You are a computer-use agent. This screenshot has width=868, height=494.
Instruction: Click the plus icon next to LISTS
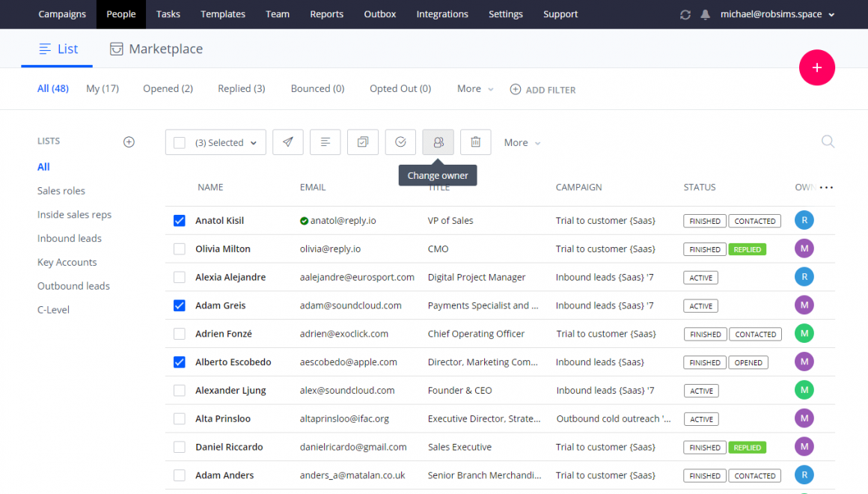[x=129, y=141]
